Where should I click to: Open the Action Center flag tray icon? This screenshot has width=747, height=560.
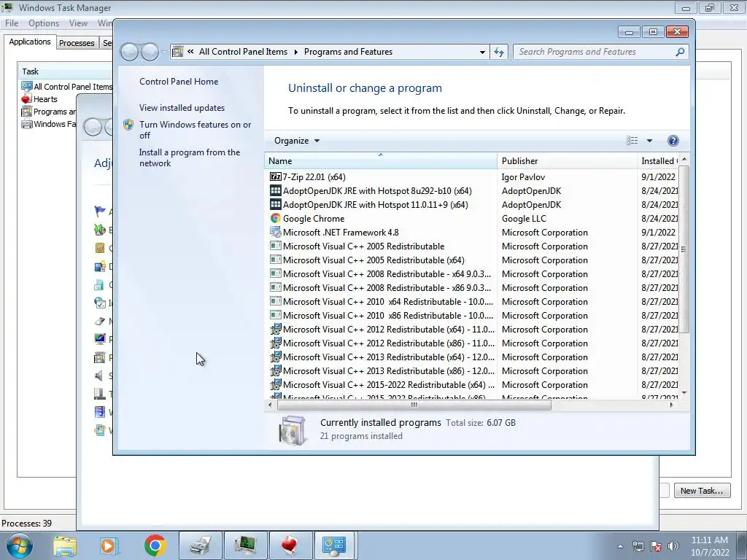pyautogui.click(x=656, y=546)
